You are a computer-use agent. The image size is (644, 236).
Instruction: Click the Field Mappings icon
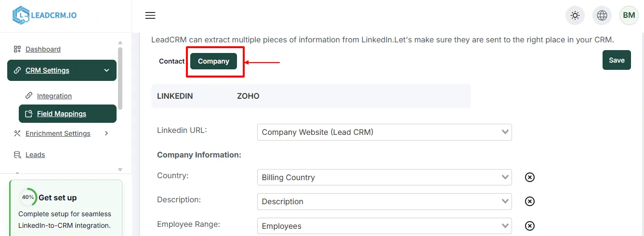coord(29,114)
